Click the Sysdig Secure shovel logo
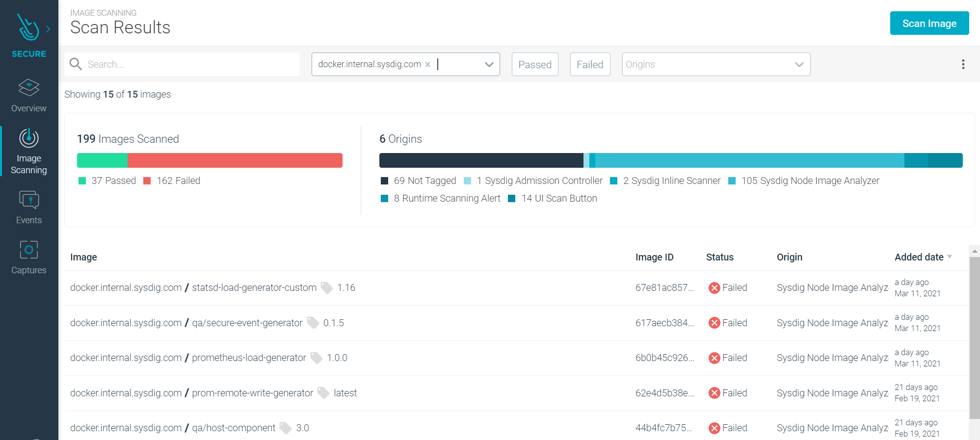 click(x=28, y=27)
